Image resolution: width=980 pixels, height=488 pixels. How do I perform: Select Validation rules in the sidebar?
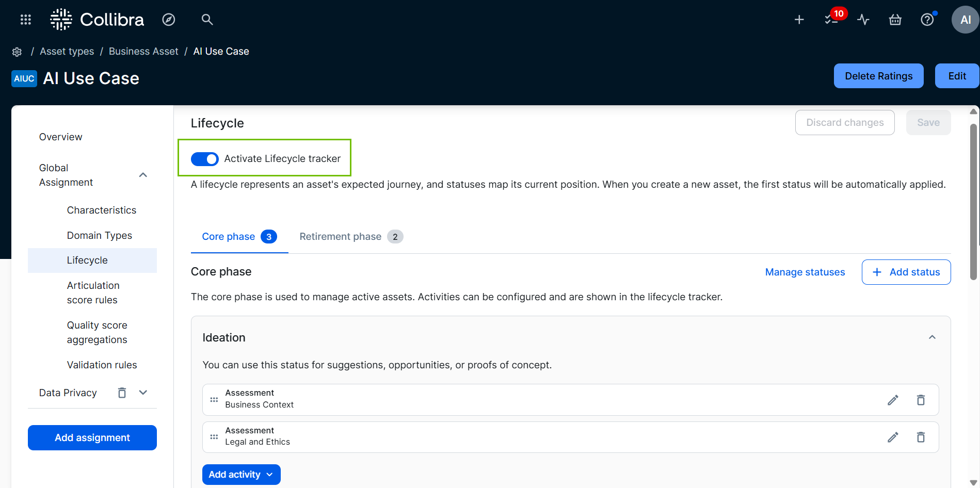click(x=102, y=365)
